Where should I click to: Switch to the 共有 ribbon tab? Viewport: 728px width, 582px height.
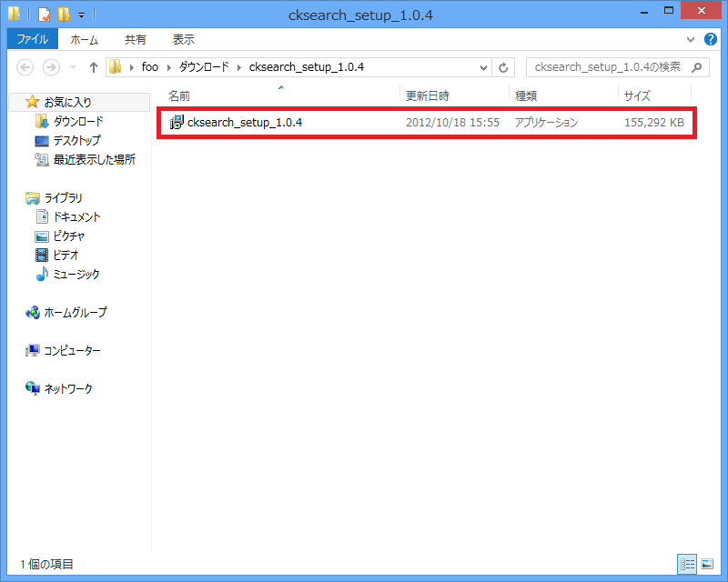pos(136,40)
